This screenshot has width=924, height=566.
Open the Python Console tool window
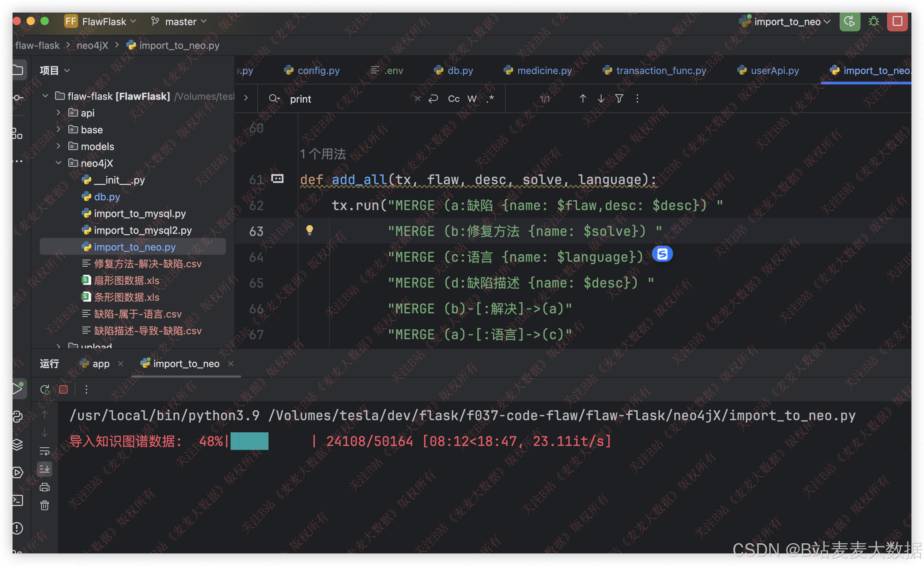click(x=17, y=417)
